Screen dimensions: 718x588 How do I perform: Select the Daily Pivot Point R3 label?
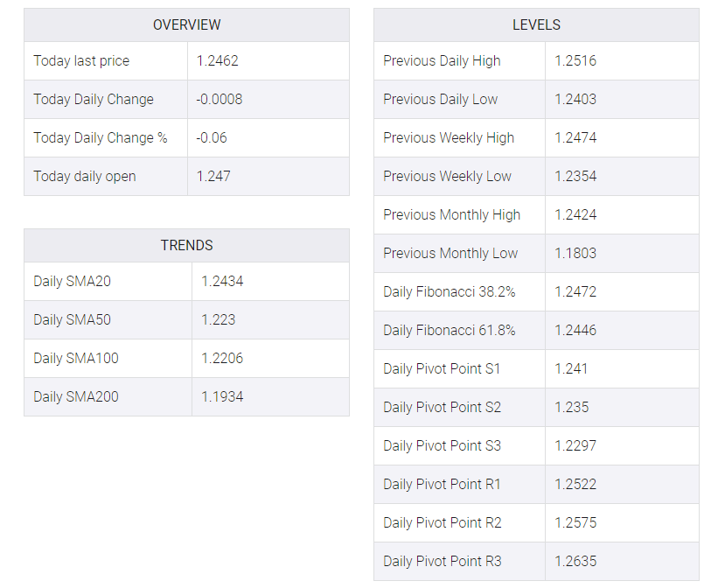point(443,562)
